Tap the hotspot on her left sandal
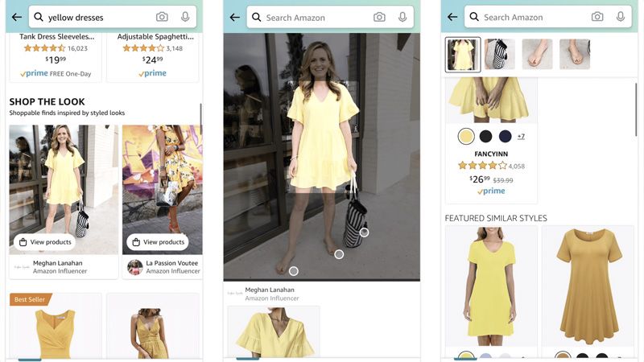The image size is (644, 362). (x=339, y=254)
